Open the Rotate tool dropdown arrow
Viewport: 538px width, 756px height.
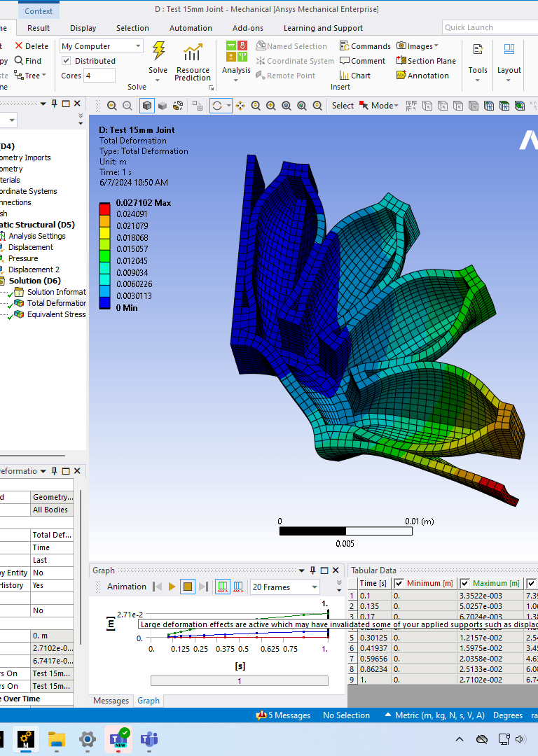point(228,106)
